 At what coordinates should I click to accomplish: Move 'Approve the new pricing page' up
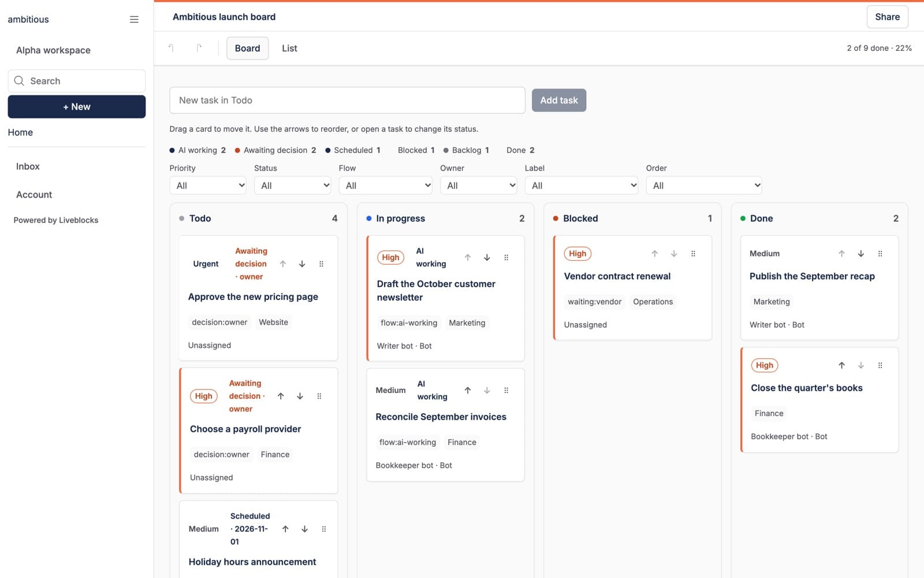[283, 264]
